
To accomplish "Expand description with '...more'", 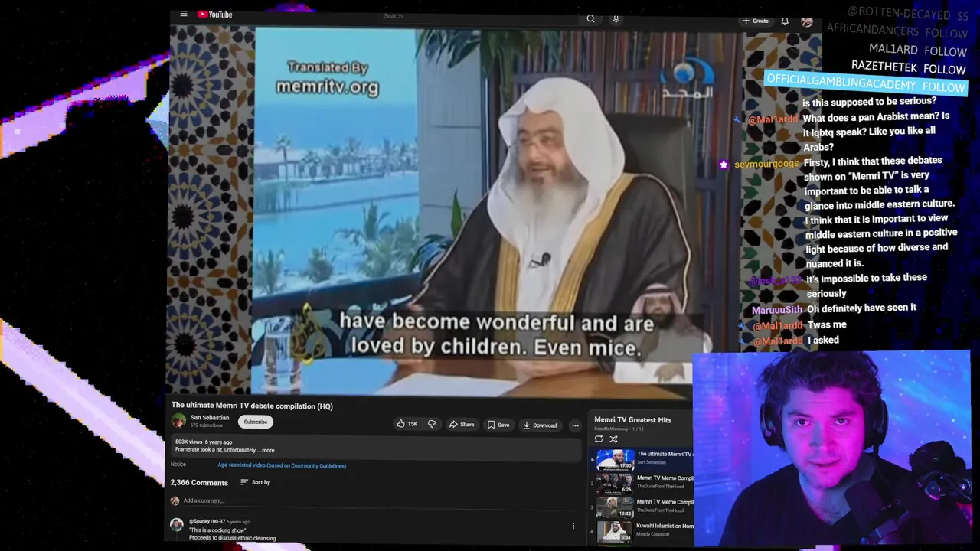I will (265, 450).
